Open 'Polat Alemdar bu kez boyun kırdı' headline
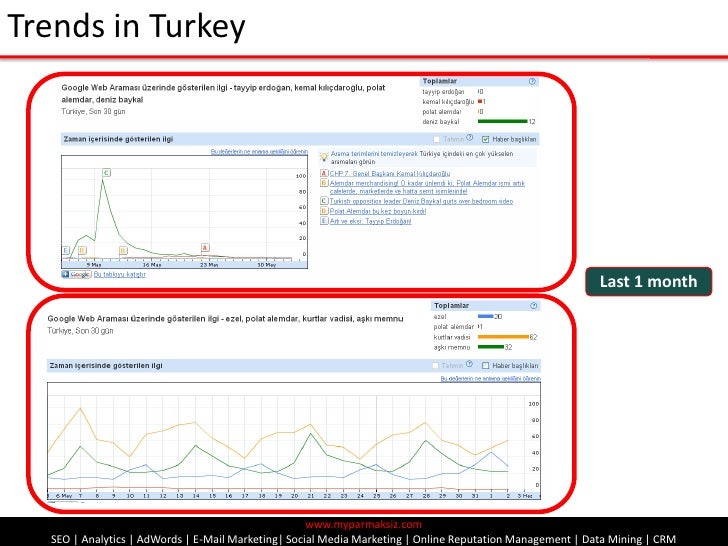 coord(377,211)
